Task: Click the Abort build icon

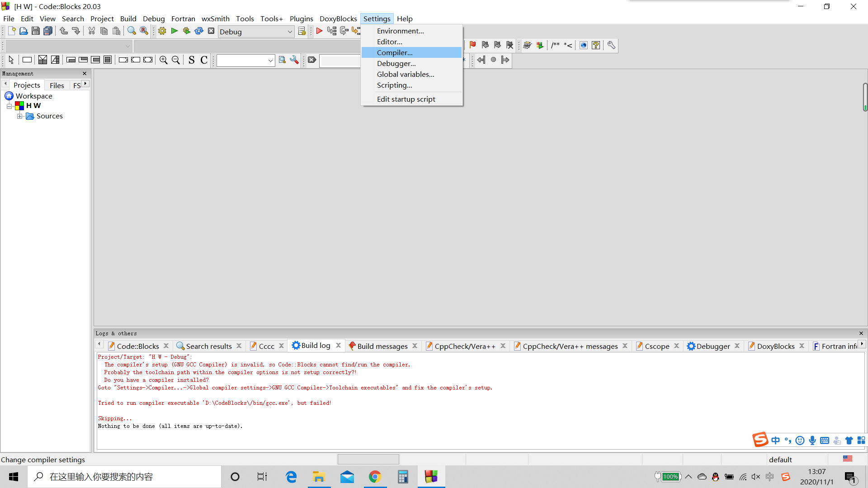Action: click(211, 31)
